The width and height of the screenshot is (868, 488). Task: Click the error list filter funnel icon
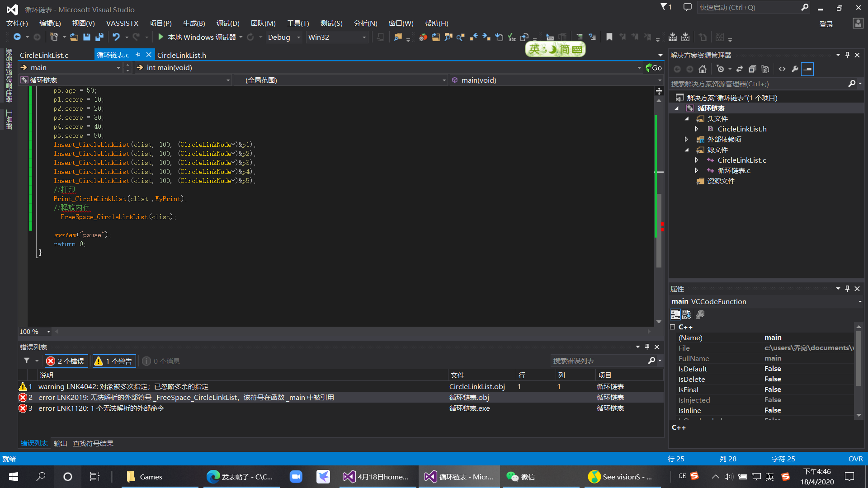tap(27, 361)
